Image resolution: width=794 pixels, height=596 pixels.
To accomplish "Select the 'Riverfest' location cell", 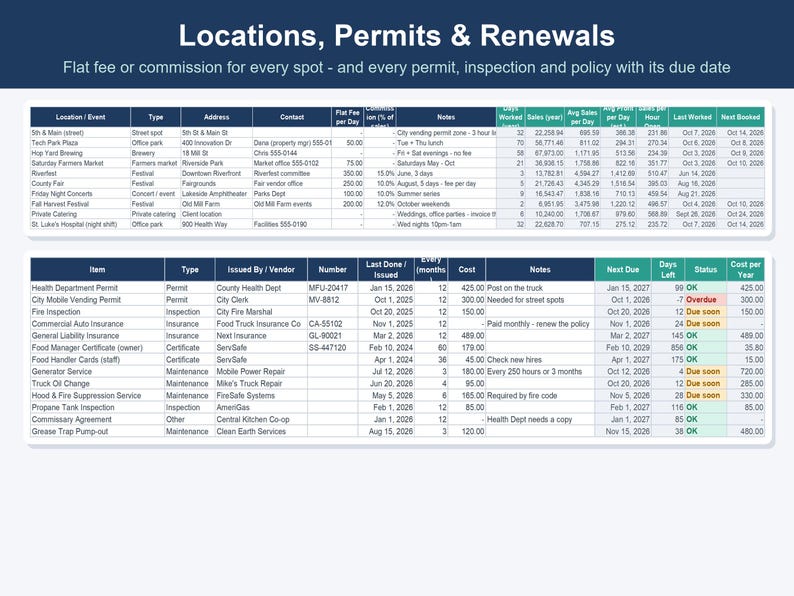I will [x=80, y=173].
